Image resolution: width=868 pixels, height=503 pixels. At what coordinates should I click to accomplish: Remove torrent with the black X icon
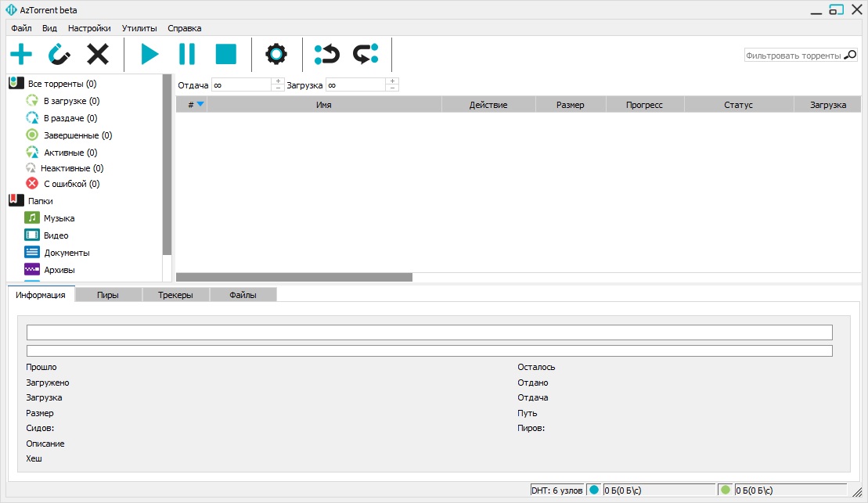pos(98,54)
